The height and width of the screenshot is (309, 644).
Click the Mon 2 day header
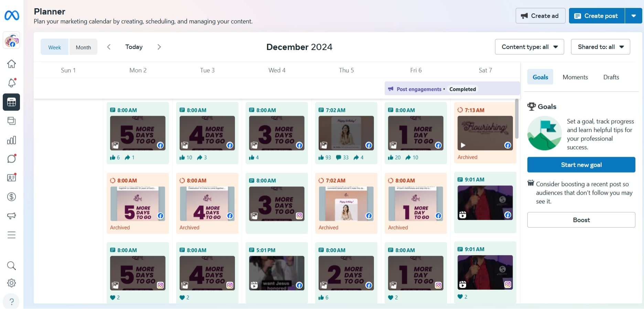[138, 70]
